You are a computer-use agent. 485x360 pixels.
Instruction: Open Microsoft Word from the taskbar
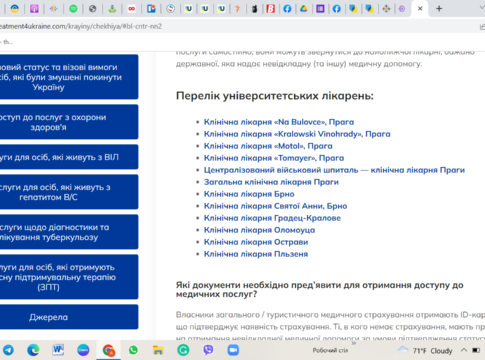click(58, 350)
